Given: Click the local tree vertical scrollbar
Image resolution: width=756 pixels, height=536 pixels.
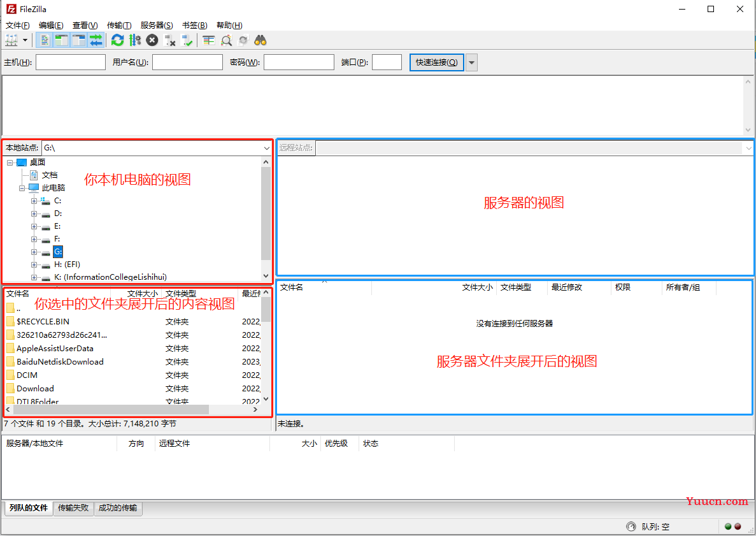Looking at the screenshot, I should coord(266,214).
